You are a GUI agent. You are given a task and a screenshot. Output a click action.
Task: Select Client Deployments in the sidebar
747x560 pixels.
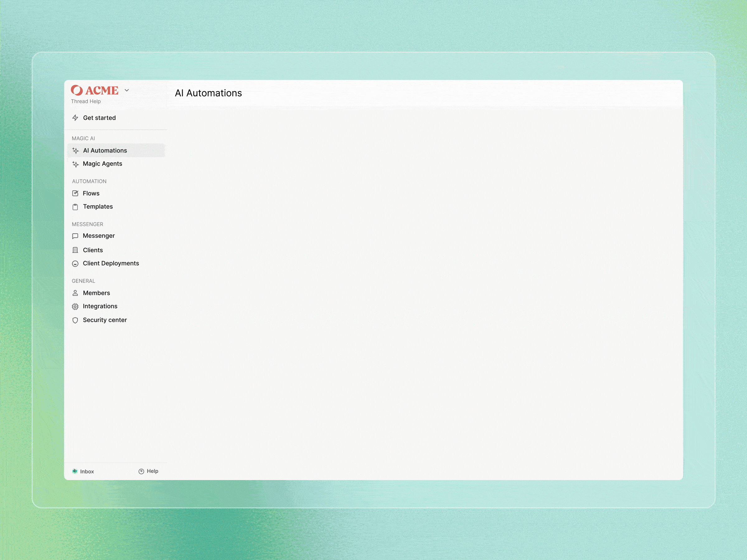[x=111, y=263]
